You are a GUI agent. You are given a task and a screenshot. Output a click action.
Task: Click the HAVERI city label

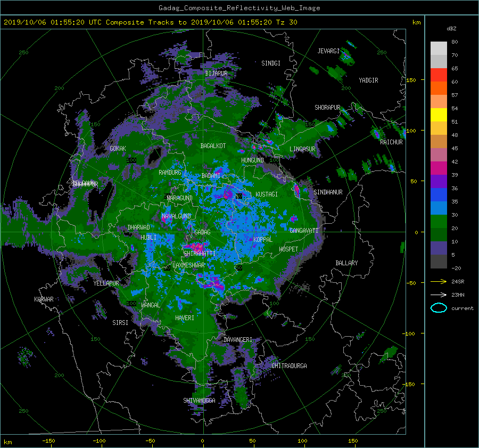tap(185, 318)
